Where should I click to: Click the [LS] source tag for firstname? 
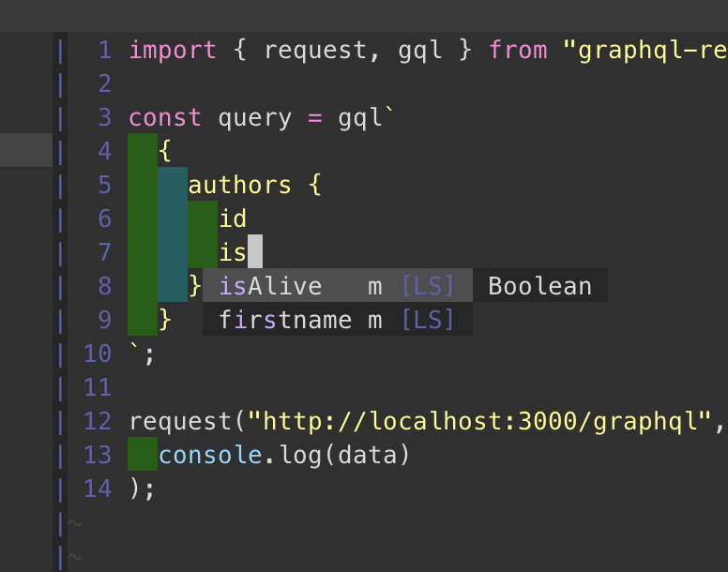[428, 319]
